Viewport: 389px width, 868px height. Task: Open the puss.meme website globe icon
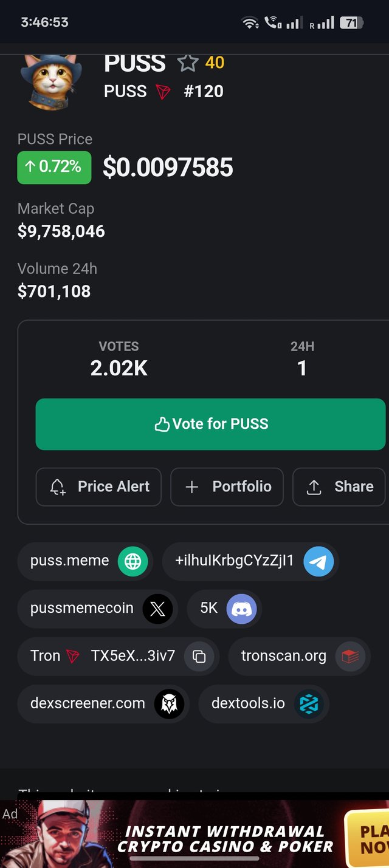point(133,561)
